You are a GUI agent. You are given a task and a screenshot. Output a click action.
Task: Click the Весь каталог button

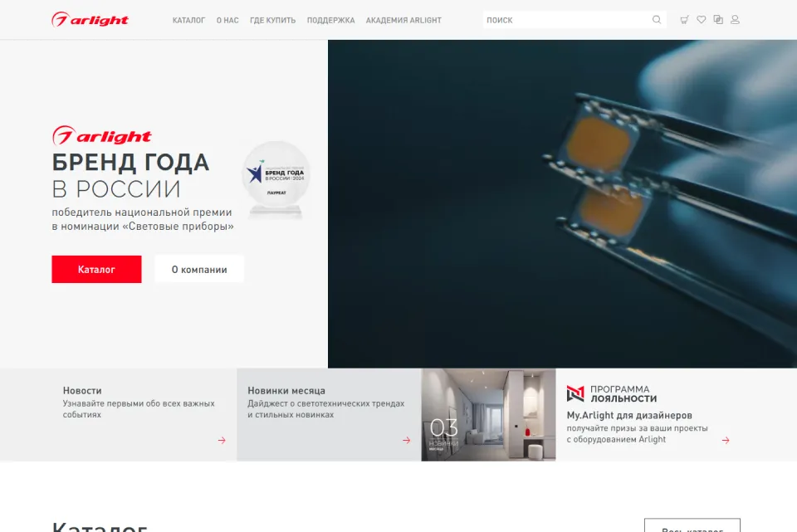692,525
